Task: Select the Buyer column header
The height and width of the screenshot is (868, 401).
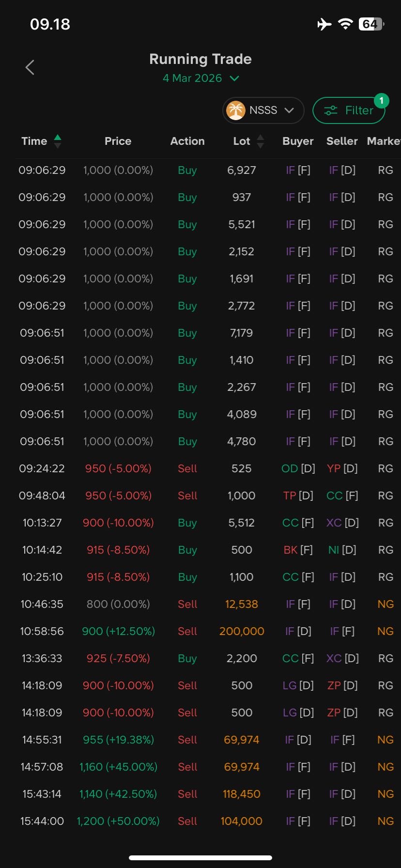Action: click(x=298, y=141)
